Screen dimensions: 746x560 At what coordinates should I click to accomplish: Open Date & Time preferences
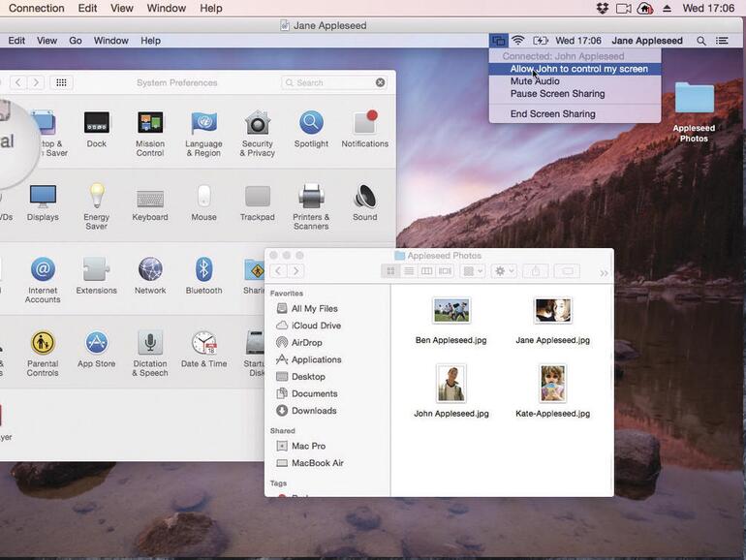[x=203, y=343]
